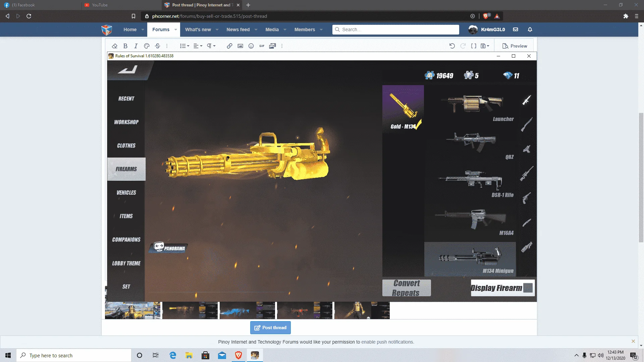Toggle BB code mode brackets icon
Image resolution: width=644 pixels, height=362 pixels.
(474, 46)
